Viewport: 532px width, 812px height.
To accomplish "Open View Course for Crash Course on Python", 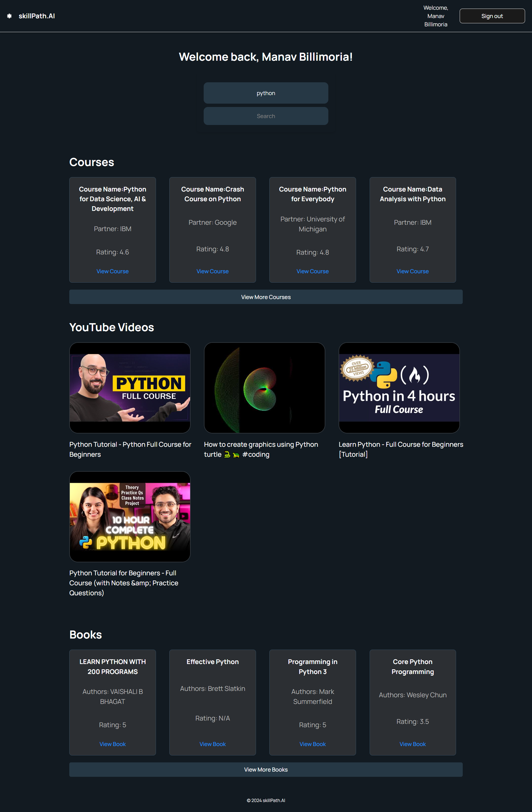I will pyautogui.click(x=213, y=271).
